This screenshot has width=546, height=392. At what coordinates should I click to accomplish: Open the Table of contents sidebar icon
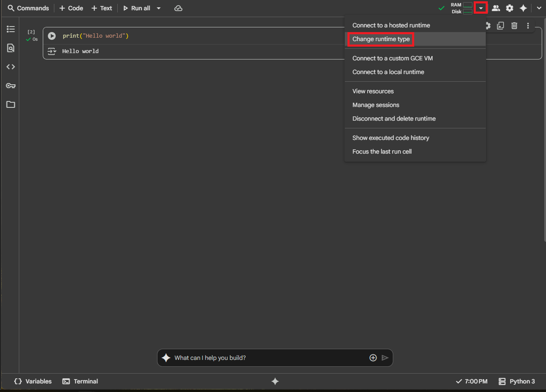tap(11, 29)
